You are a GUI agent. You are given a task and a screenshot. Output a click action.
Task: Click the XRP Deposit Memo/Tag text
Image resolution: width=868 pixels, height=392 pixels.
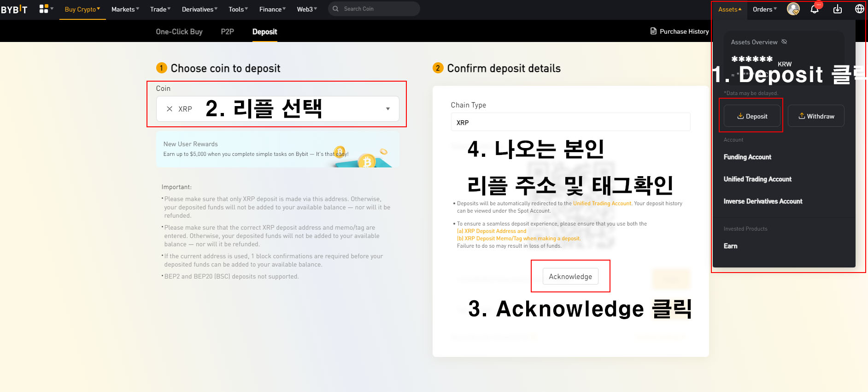tap(519, 238)
